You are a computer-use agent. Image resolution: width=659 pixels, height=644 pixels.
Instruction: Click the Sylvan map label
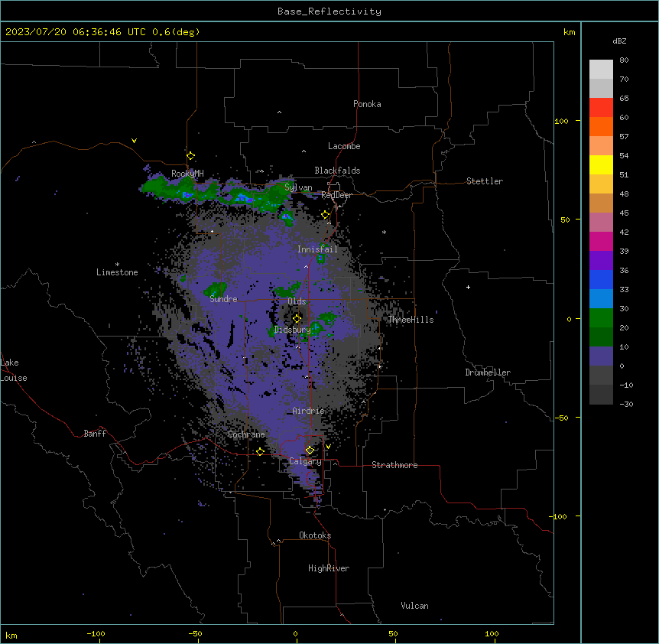tap(298, 187)
